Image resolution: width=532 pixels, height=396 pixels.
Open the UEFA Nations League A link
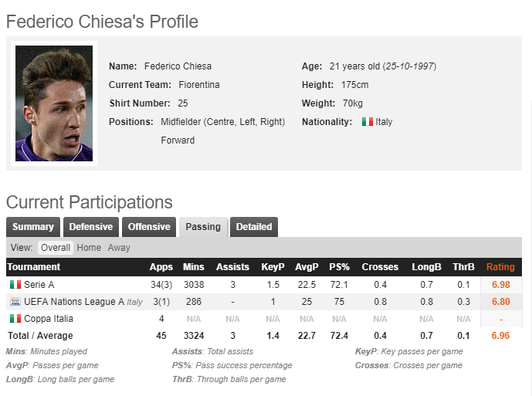74,301
